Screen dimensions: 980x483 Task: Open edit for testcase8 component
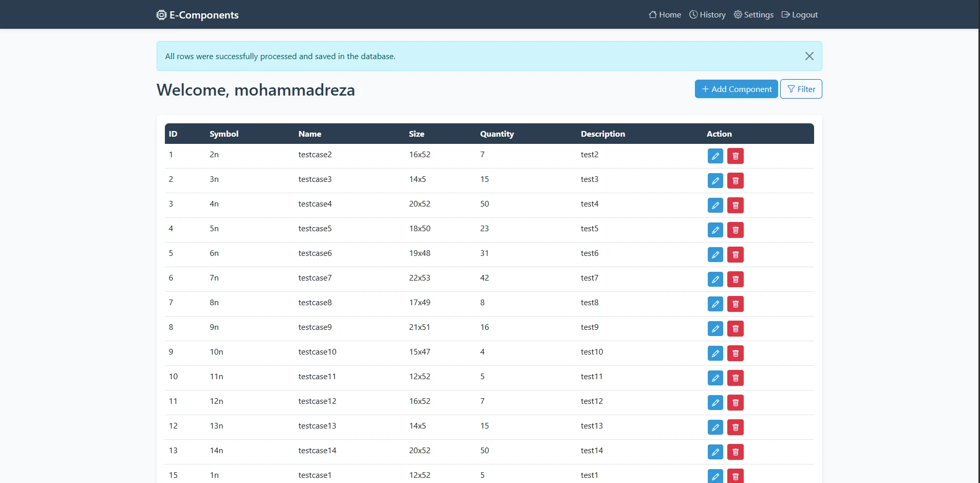tap(715, 304)
